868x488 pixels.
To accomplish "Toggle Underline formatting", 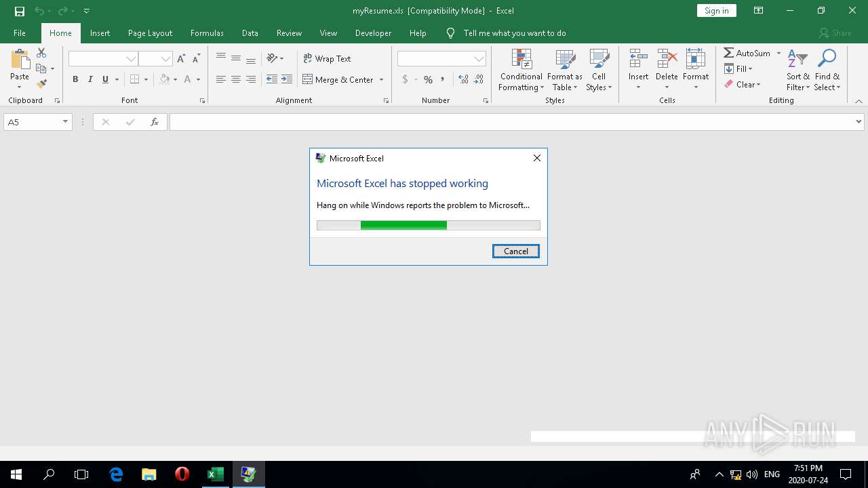I will click(x=105, y=79).
